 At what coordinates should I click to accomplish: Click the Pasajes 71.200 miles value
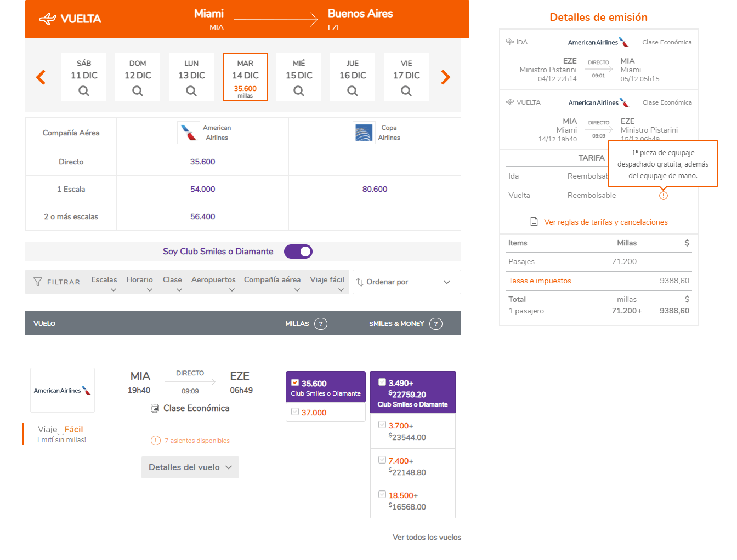tap(624, 261)
